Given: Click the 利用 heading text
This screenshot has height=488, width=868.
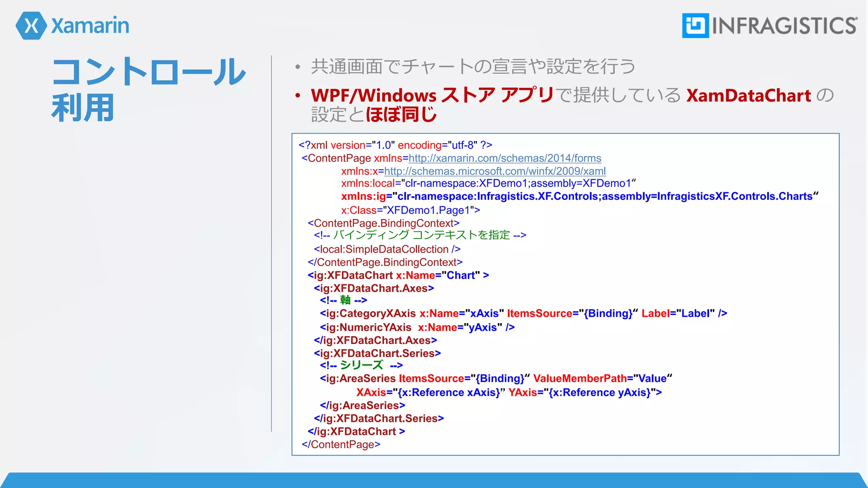Looking at the screenshot, I should 83,108.
